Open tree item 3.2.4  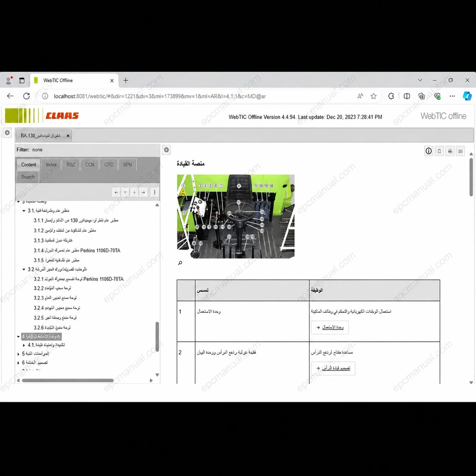tap(57, 308)
